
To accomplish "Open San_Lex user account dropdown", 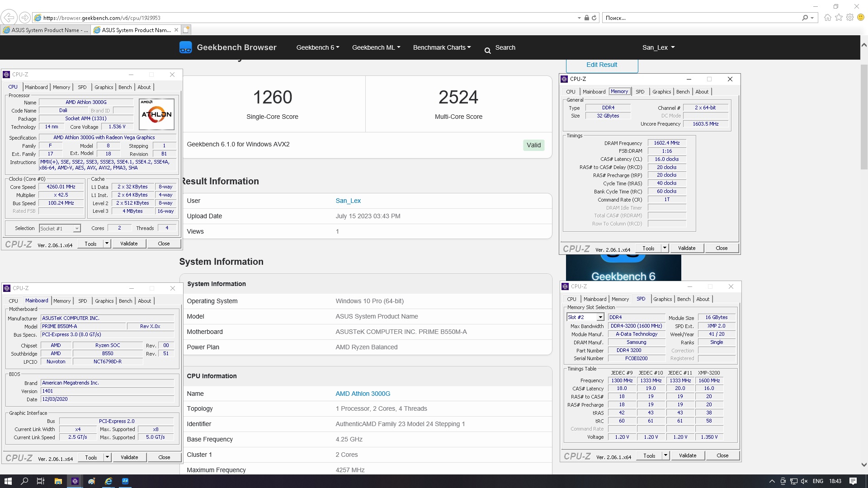I will [x=658, y=47].
